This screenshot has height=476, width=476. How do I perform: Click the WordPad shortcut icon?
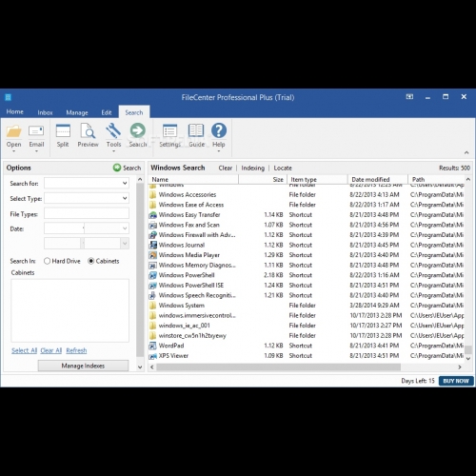pos(153,346)
